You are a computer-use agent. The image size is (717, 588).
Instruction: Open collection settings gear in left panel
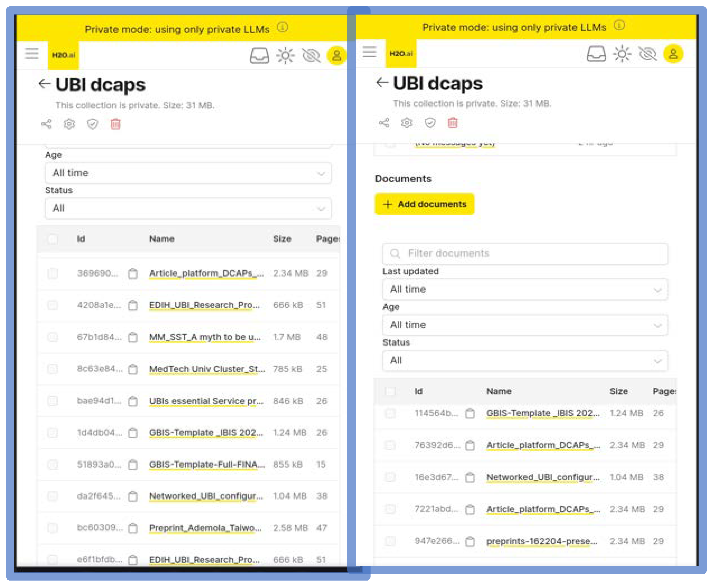click(x=69, y=124)
